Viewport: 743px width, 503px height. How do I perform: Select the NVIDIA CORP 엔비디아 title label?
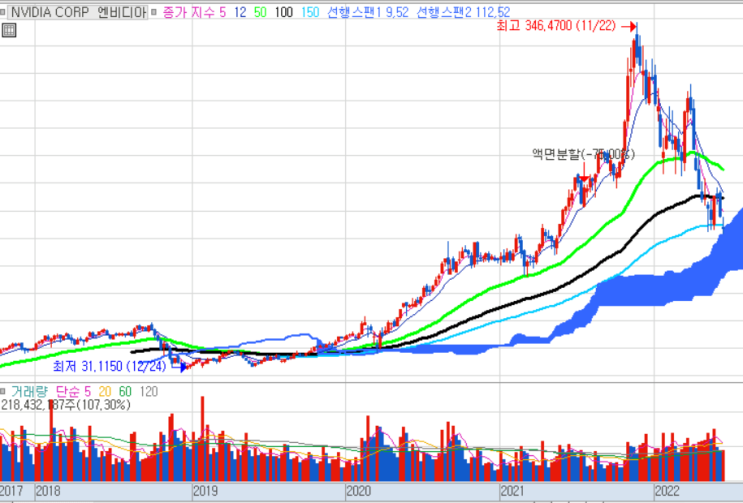79,12
